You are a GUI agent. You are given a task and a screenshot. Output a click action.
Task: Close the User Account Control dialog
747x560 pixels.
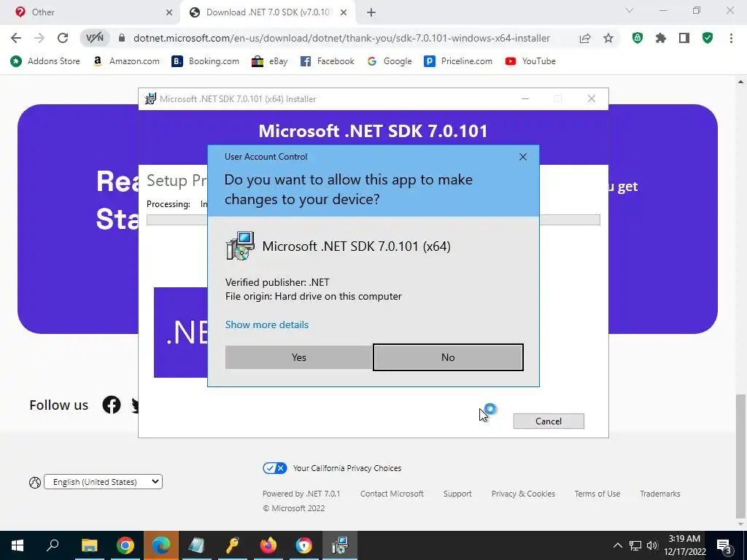click(522, 157)
